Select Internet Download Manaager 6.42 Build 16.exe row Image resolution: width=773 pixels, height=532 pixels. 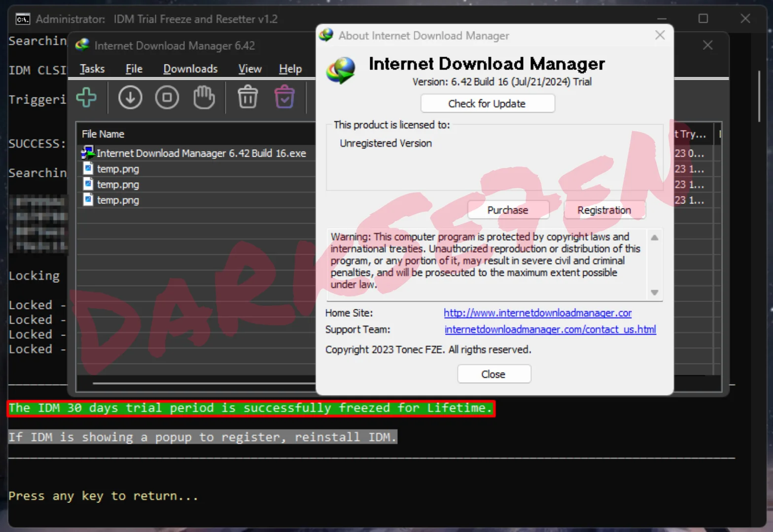pyautogui.click(x=196, y=153)
